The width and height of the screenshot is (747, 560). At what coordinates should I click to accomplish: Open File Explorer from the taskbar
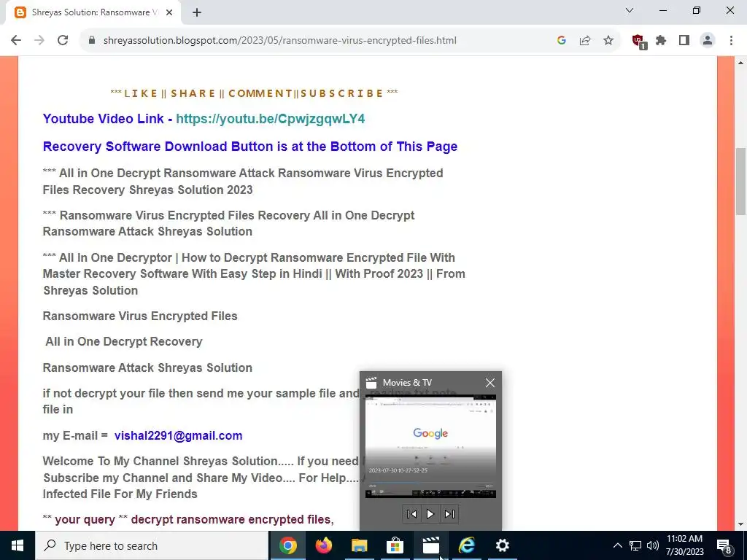(359, 545)
